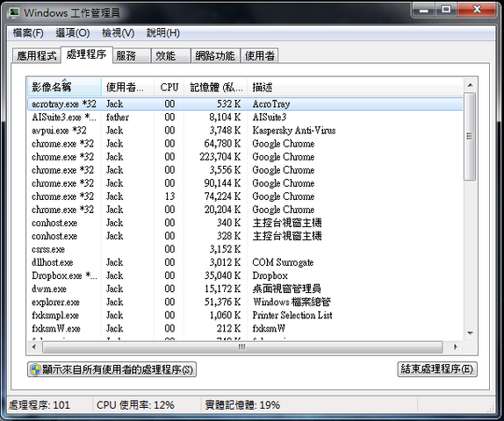Select the 處理程序 tab

coord(86,54)
